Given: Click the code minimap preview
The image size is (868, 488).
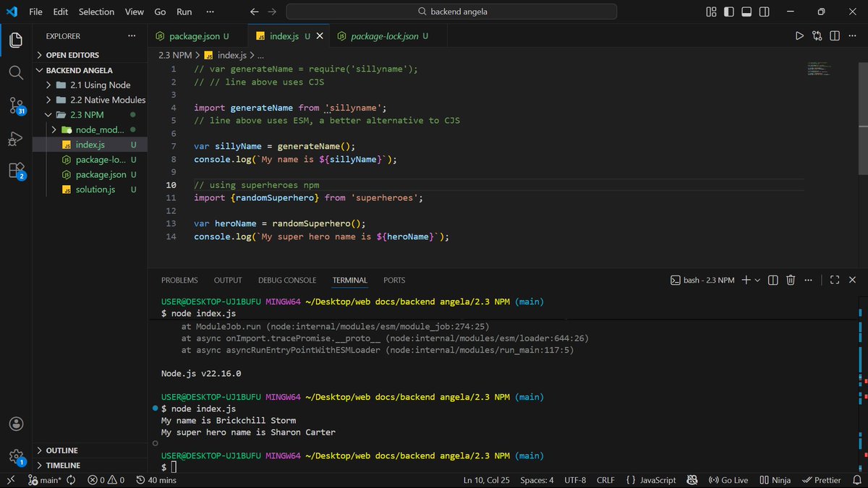Looking at the screenshot, I should coord(819,69).
